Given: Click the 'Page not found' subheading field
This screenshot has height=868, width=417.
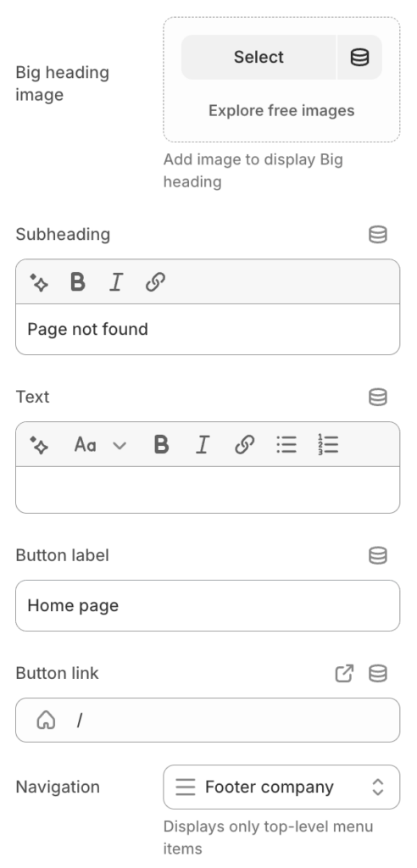Looking at the screenshot, I should tap(208, 330).
